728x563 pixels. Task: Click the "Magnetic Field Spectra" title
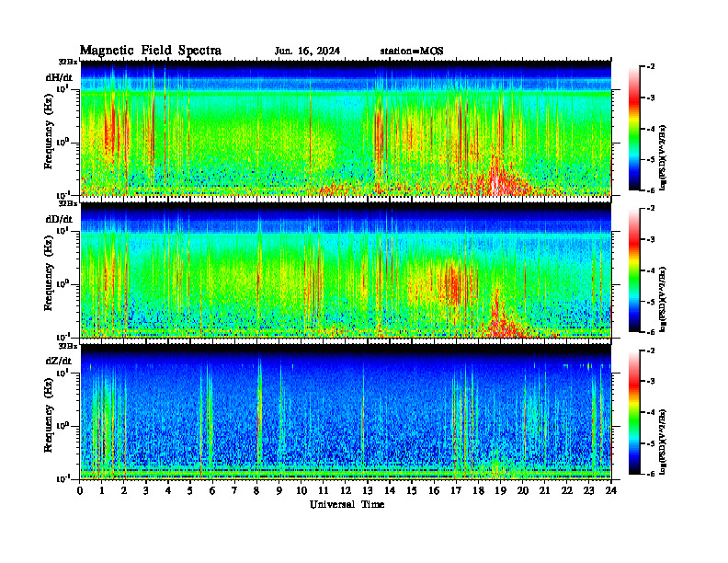tap(151, 51)
